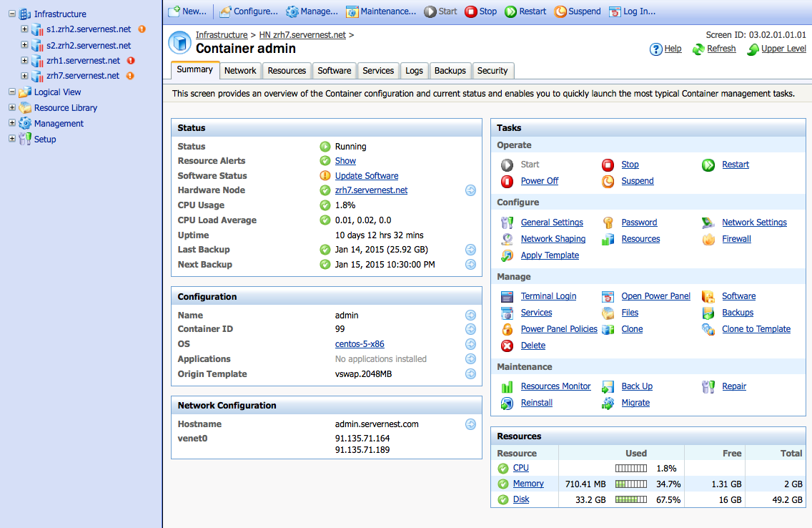Click the CPU usage bar

(630, 469)
